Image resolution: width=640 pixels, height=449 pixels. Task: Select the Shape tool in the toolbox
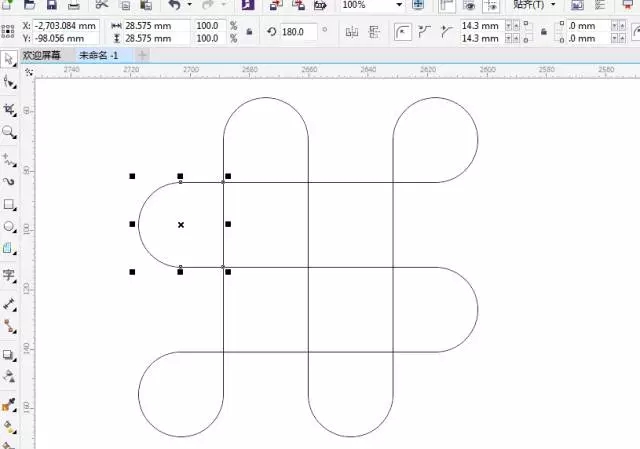tap(9, 84)
